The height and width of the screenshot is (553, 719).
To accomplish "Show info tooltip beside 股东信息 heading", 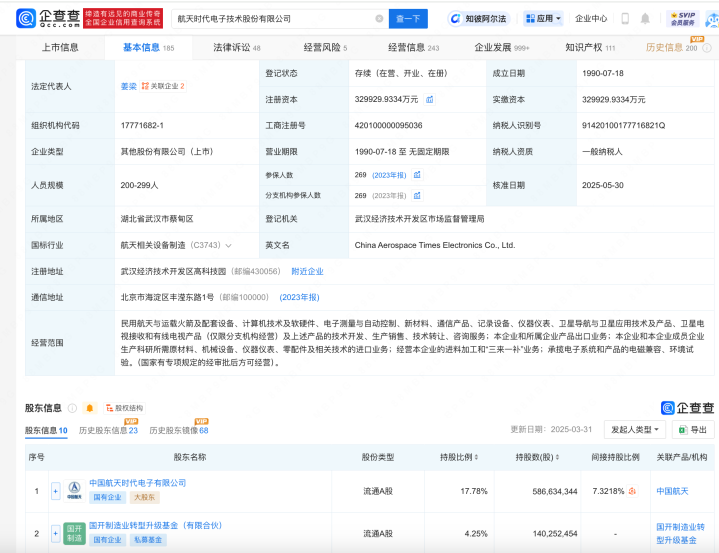I will pos(72,408).
